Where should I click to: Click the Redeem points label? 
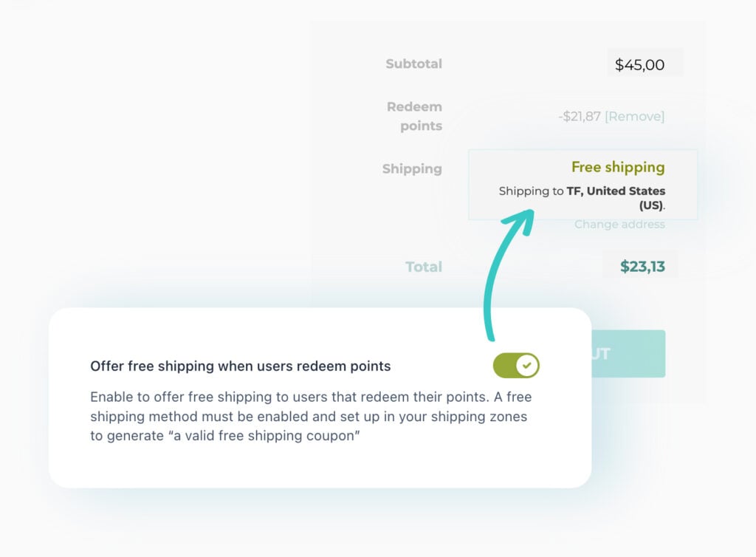pos(414,116)
